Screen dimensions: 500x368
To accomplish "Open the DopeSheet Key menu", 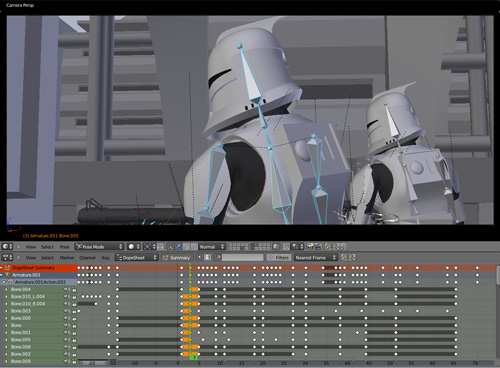I will click(106, 258).
